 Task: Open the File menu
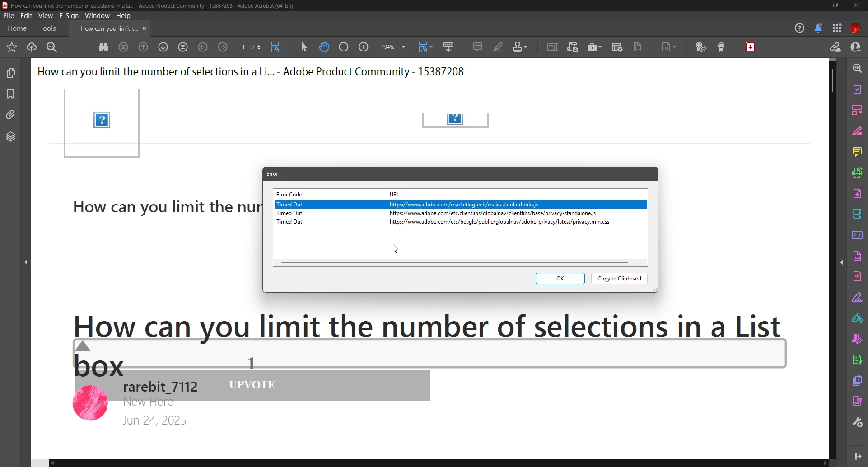pyautogui.click(x=9, y=16)
